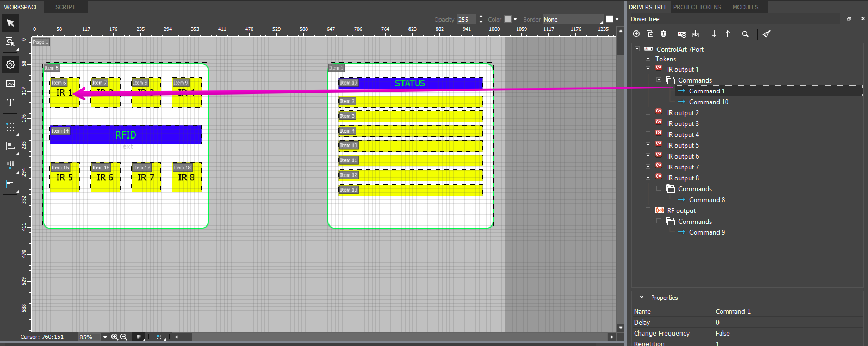Click the Color swatch in top toolbar
Screen dimensions: 868x346
point(508,19)
